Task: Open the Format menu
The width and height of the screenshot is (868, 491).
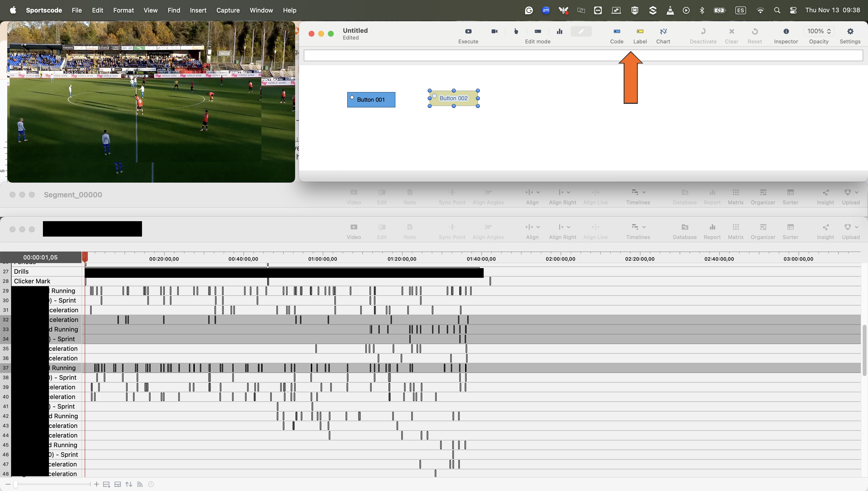Action: 123,10
